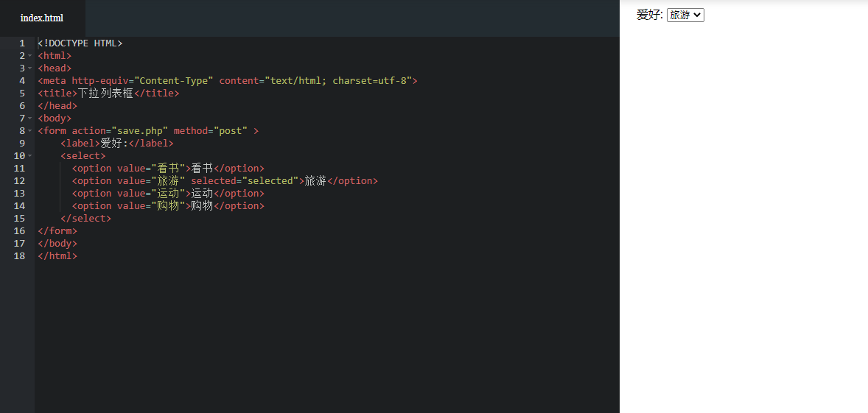Click line number 18 in gutter

click(x=19, y=256)
